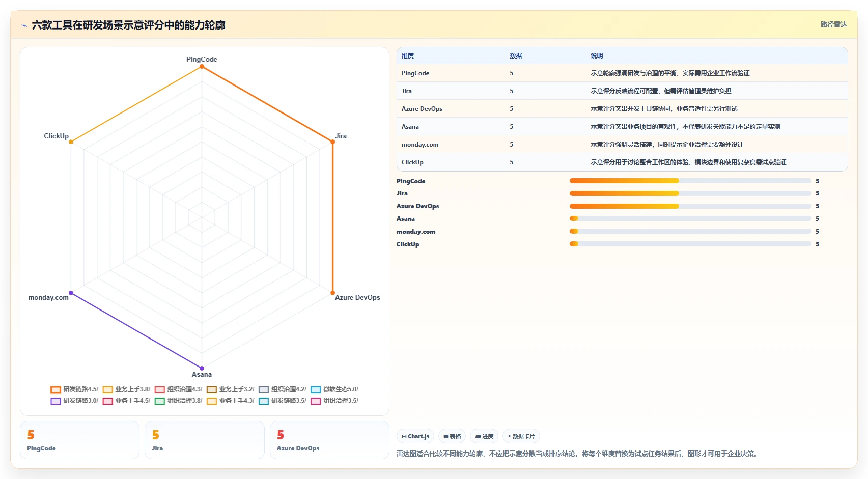
Task: Click the Azure DevOps radar data point
Action: pos(332,293)
